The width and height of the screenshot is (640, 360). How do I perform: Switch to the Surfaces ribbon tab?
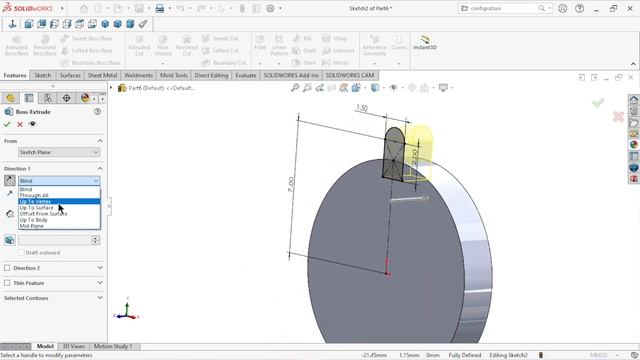point(70,76)
